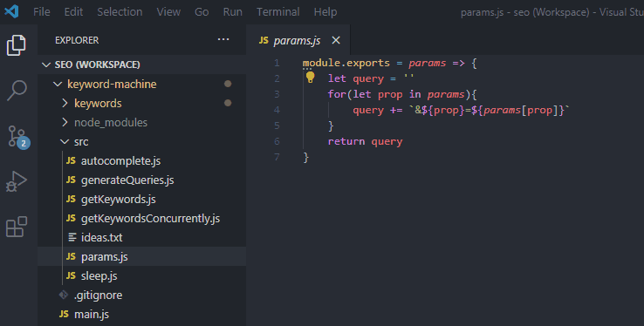Screen dimensions: 644x326
Task: Open the View menu
Action: pos(168,12)
